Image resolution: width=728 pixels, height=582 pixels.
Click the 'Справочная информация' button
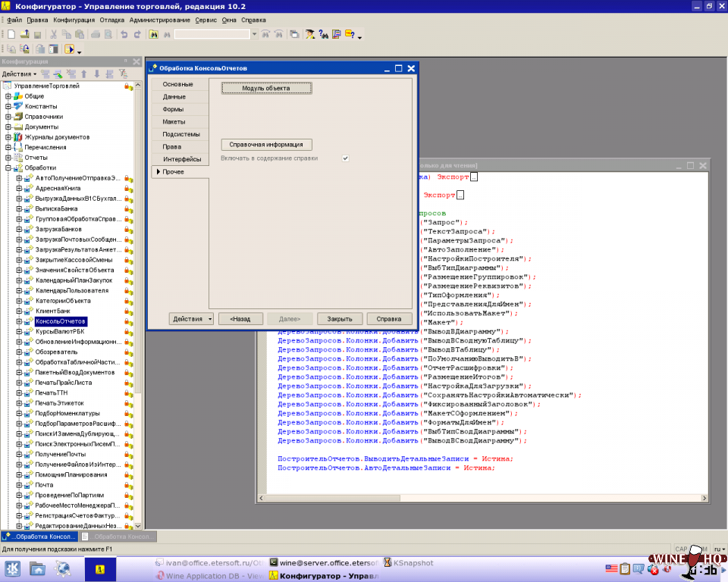[x=266, y=145]
